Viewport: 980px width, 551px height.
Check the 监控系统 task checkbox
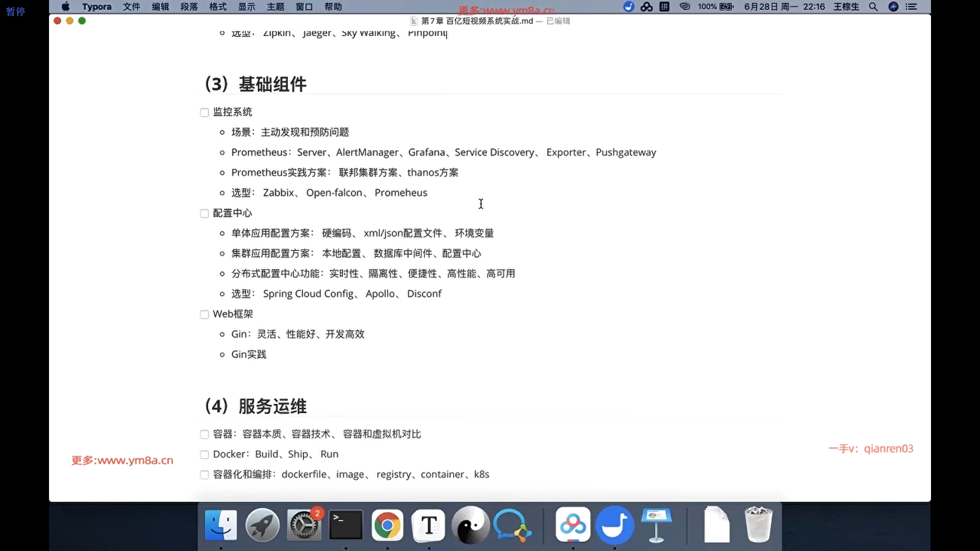pyautogui.click(x=205, y=112)
